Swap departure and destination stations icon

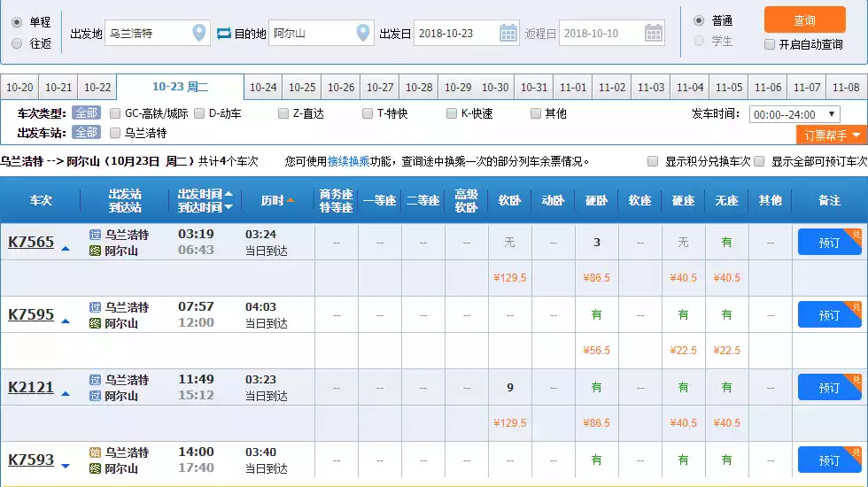tap(224, 34)
